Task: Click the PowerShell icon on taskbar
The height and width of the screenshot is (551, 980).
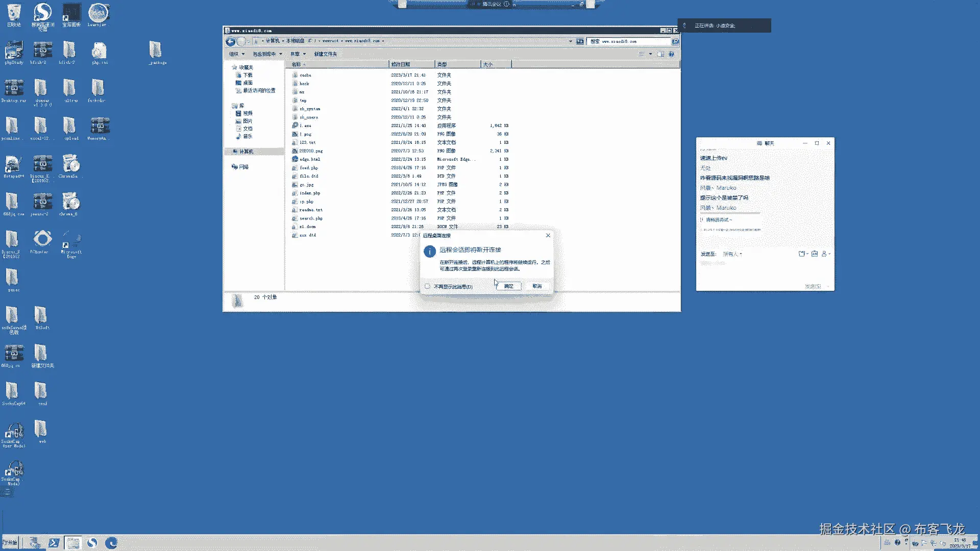Action: coord(54,543)
